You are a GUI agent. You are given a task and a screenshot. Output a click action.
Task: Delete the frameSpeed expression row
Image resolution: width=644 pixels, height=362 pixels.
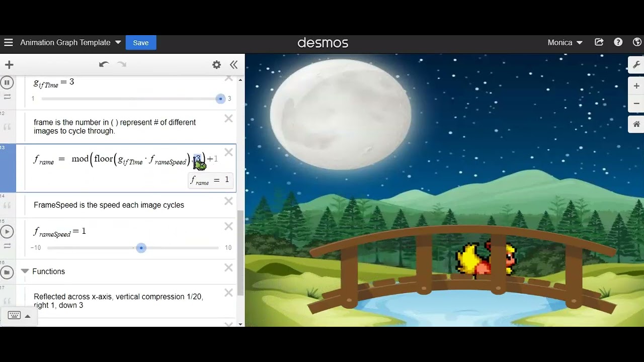pos(228,226)
